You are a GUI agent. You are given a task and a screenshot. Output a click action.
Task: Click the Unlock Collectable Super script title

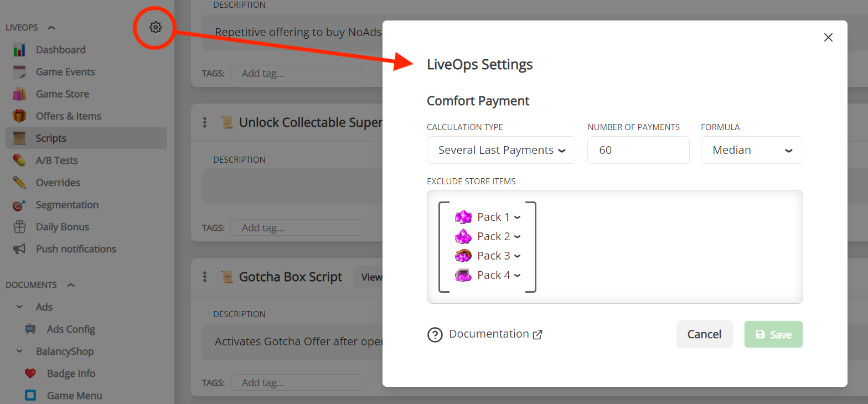pos(311,122)
